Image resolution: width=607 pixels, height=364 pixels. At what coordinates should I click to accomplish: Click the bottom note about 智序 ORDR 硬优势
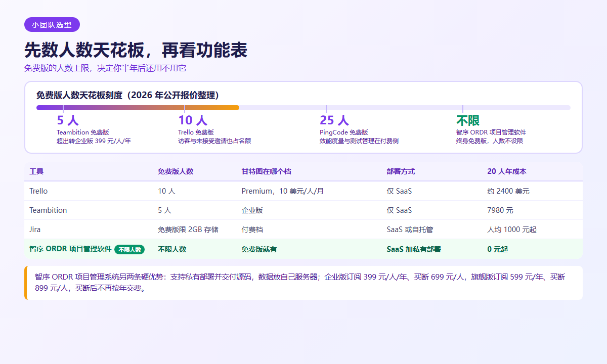point(303,283)
